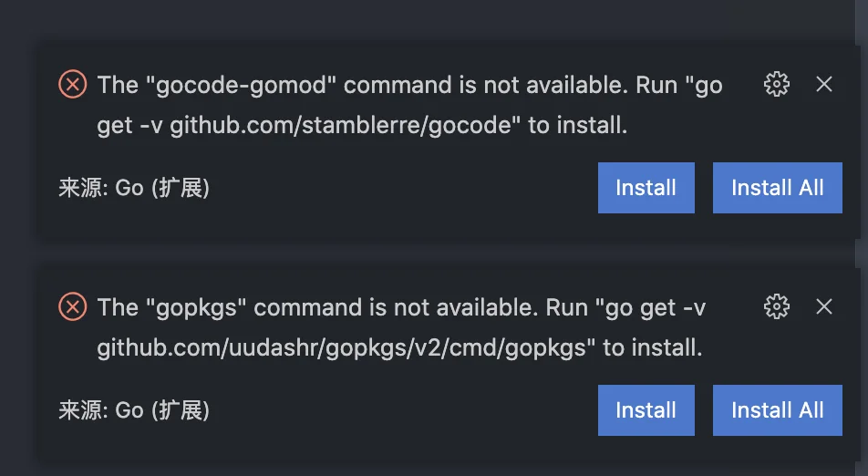Click the github.com/uudashr/gopkgs/v2/cmd/gopkgs text

pos(342,348)
